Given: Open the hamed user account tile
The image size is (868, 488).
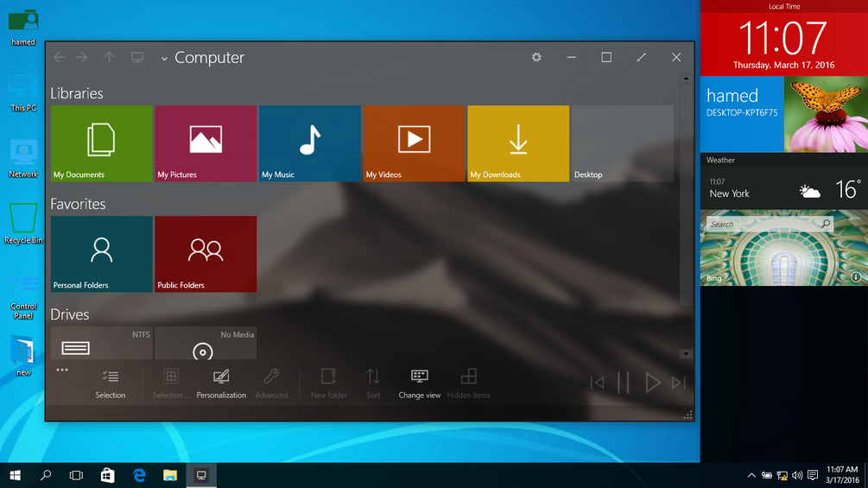Looking at the screenshot, I should tap(743, 114).
